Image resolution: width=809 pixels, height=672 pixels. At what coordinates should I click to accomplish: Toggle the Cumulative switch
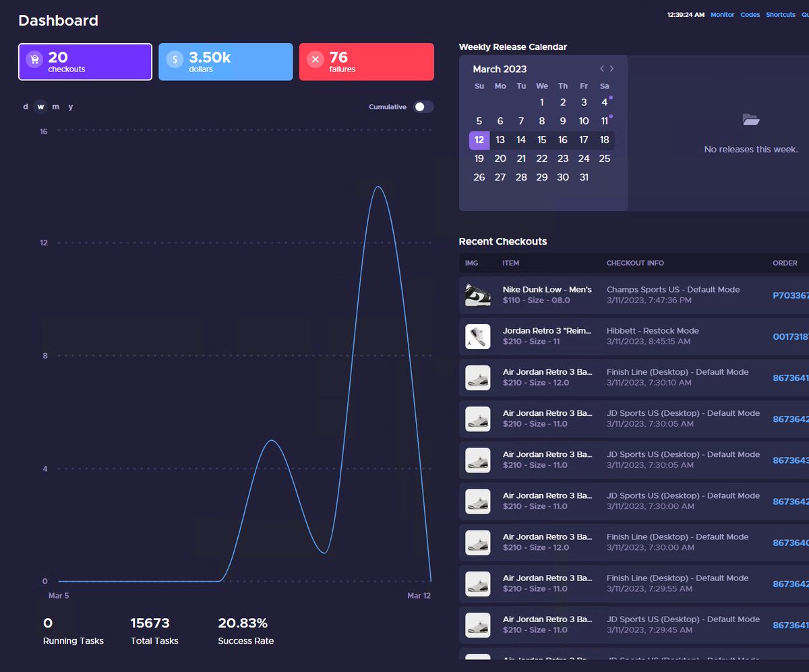point(423,107)
